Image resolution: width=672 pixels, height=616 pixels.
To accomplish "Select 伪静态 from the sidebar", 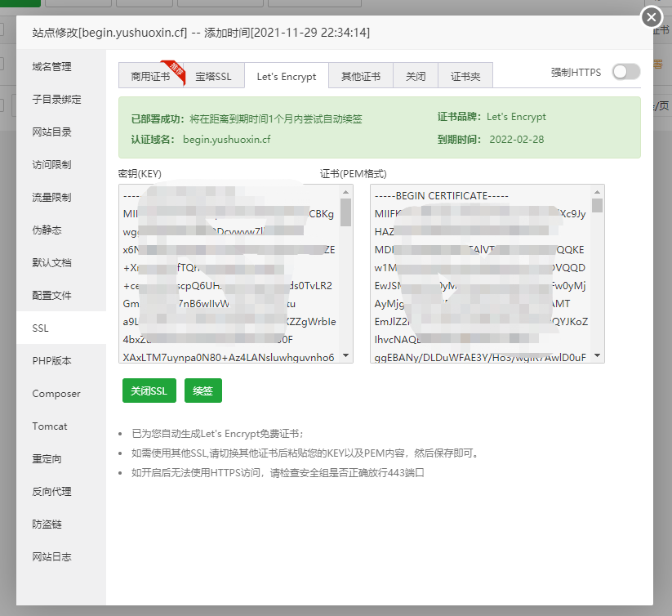I will click(47, 230).
